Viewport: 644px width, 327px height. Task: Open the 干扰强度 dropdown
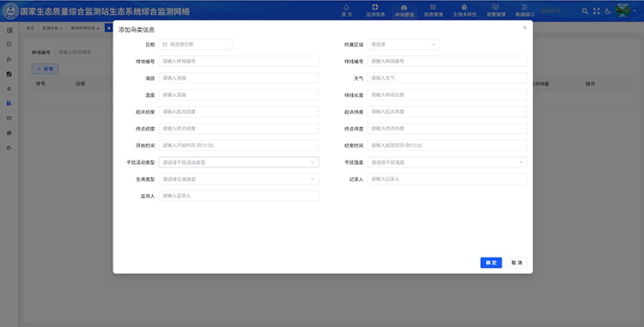tap(447, 162)
